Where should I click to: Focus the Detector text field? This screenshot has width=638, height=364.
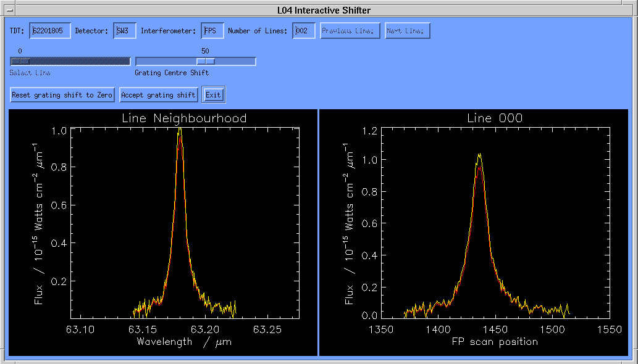click(124, 31)
